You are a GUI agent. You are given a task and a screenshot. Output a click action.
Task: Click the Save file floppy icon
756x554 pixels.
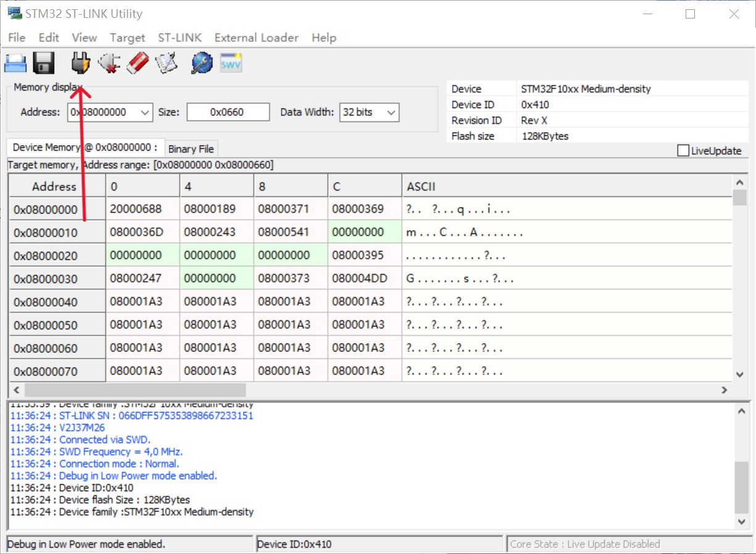pyautogui.click(x=44, y=63)
